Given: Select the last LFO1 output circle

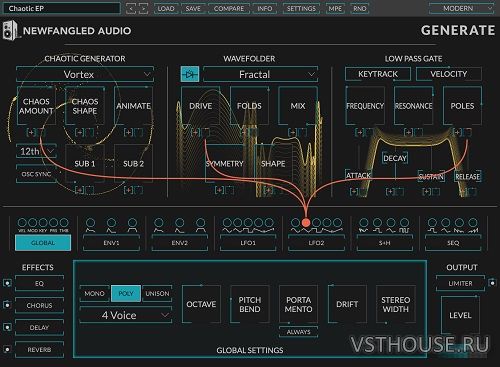Looking at the screenshot, I should 269,222.
